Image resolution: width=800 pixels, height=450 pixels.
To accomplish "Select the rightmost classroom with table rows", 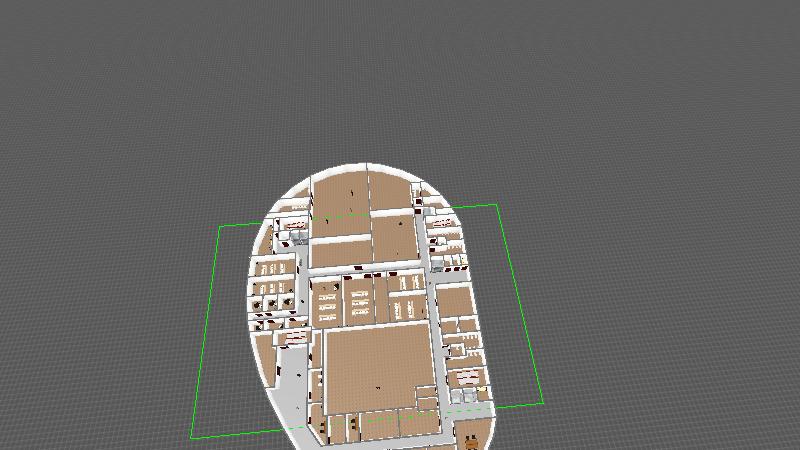I will (x=406, y=297).
